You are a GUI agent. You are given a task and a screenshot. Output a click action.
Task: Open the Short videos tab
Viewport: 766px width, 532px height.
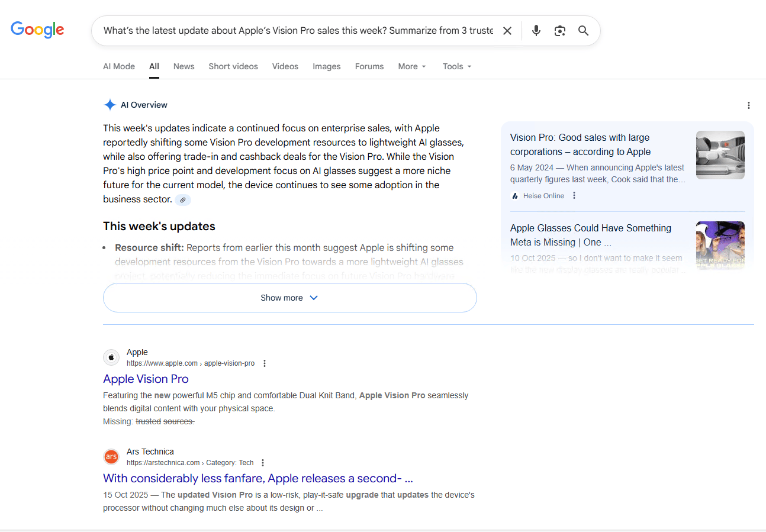233,66
